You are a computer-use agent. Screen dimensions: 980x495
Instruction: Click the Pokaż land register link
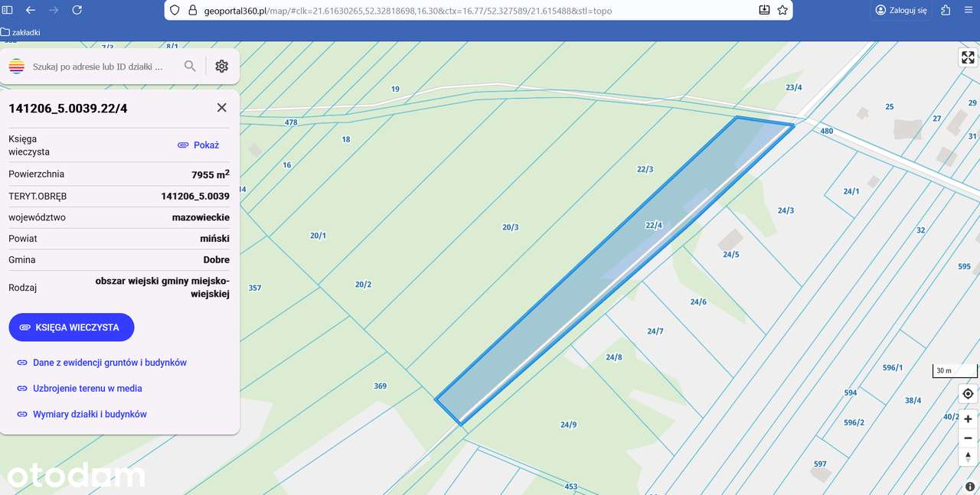click(198, 145)
